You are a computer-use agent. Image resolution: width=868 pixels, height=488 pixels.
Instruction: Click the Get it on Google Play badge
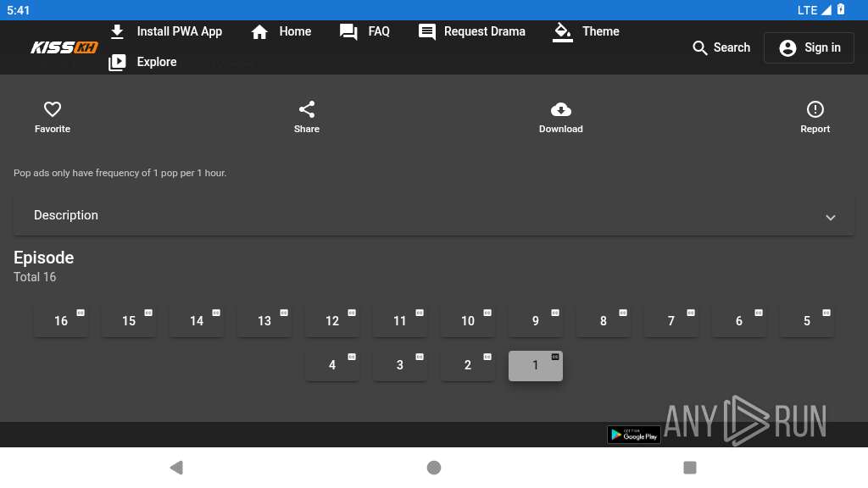(x=634, y=435)
